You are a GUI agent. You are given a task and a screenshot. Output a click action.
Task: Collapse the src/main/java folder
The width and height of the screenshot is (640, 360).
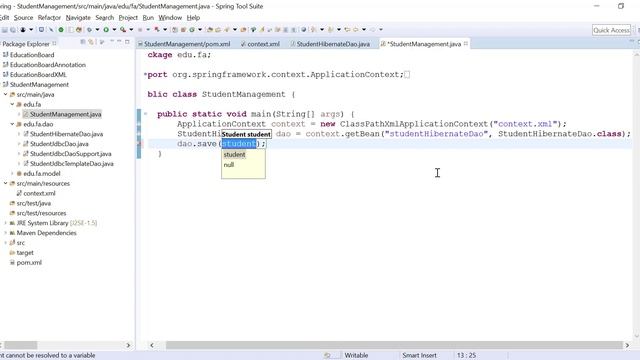5,94
